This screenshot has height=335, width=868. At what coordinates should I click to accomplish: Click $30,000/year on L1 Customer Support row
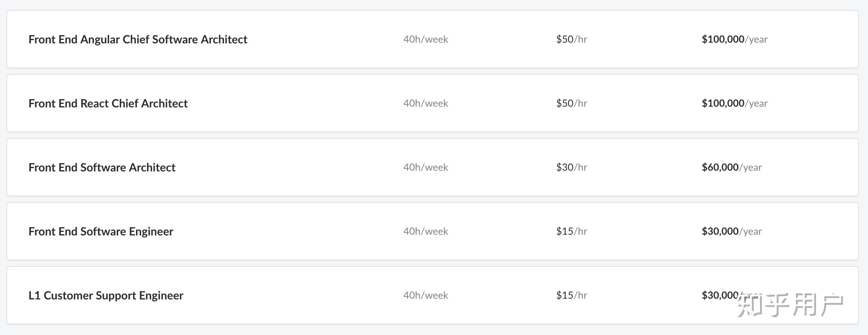point(721,295)
